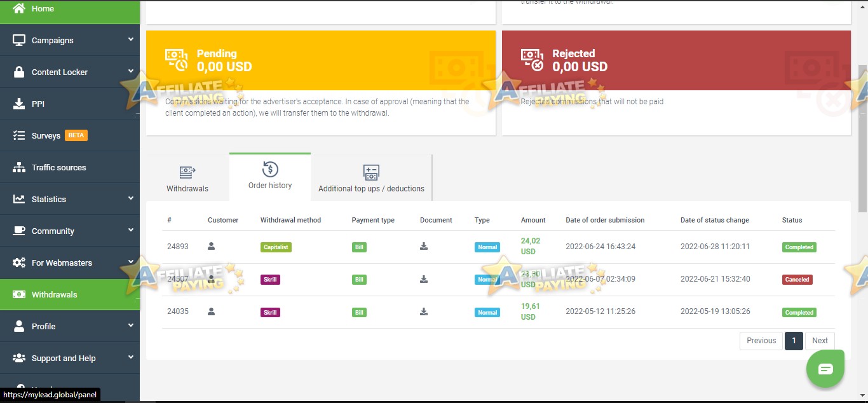Open the live chat bubble
The height and width of the screenshot is (403, 868).
coord(825,368)
